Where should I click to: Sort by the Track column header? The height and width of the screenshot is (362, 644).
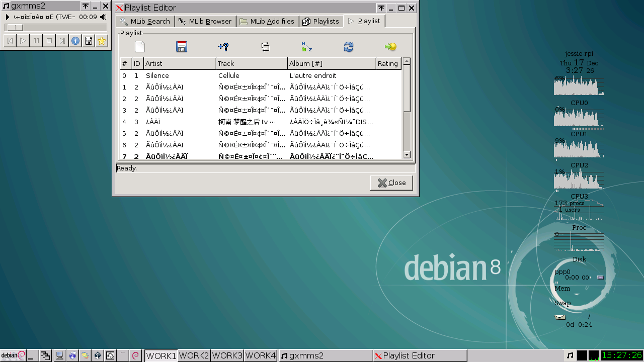pyautogui.click(x=252, y=63)
